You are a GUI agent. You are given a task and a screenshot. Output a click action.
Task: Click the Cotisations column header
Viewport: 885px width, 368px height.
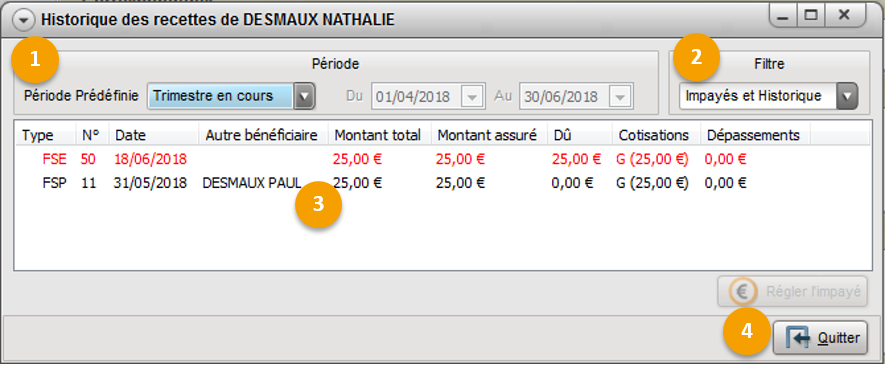[656, 135]
